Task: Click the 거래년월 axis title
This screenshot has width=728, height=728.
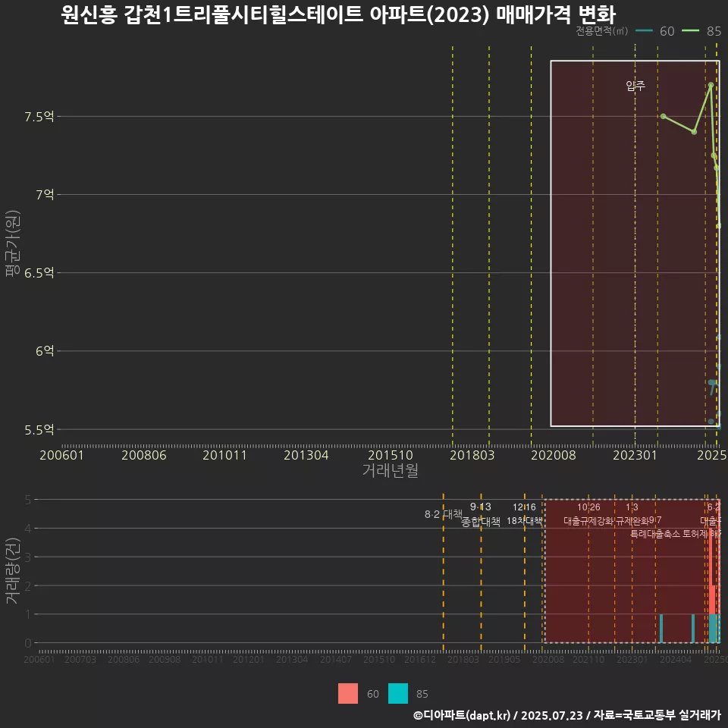Action: pos(390,470)
